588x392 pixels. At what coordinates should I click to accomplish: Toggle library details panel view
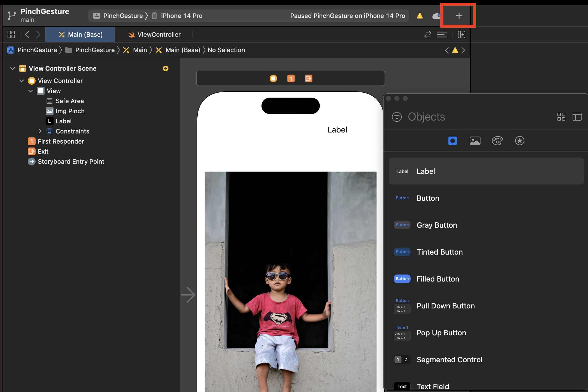tap(577, 117)
